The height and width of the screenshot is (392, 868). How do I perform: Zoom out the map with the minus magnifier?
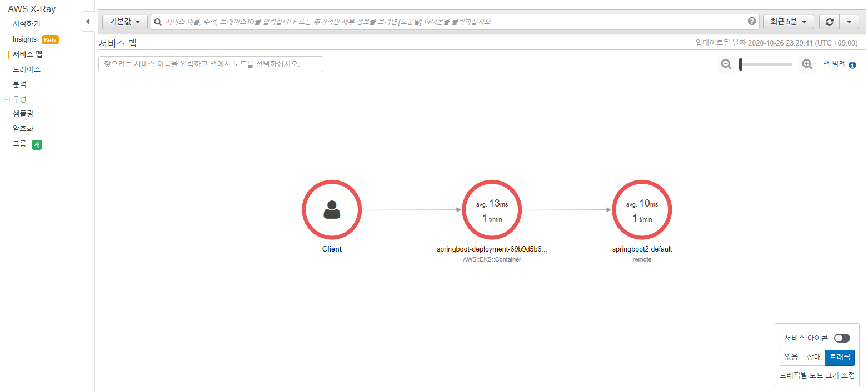(726, 64)
